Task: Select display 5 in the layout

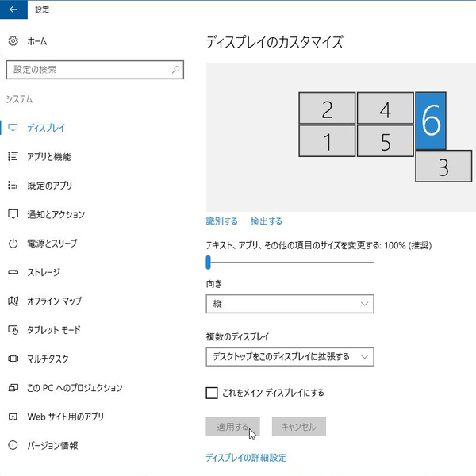Action: coord(386,141)
